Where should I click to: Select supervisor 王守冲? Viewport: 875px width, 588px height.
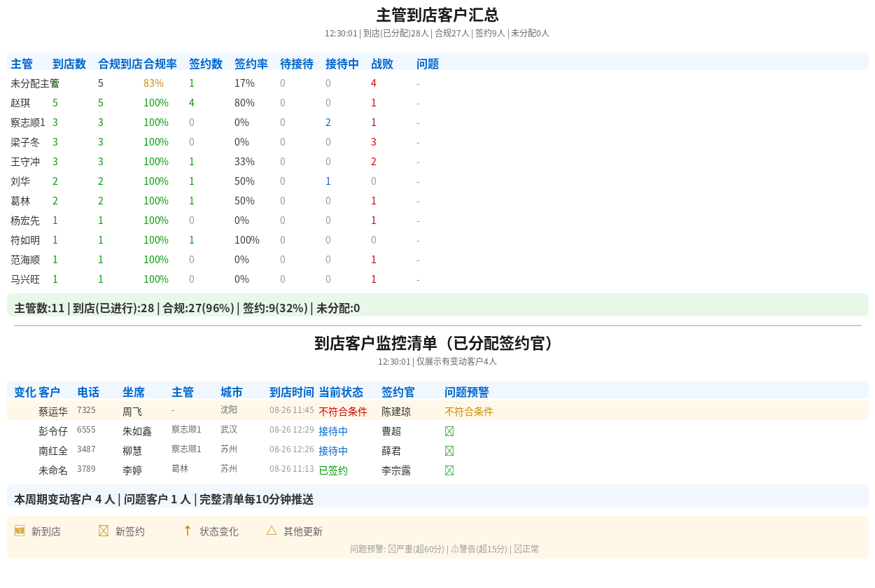tap(25, 162)
